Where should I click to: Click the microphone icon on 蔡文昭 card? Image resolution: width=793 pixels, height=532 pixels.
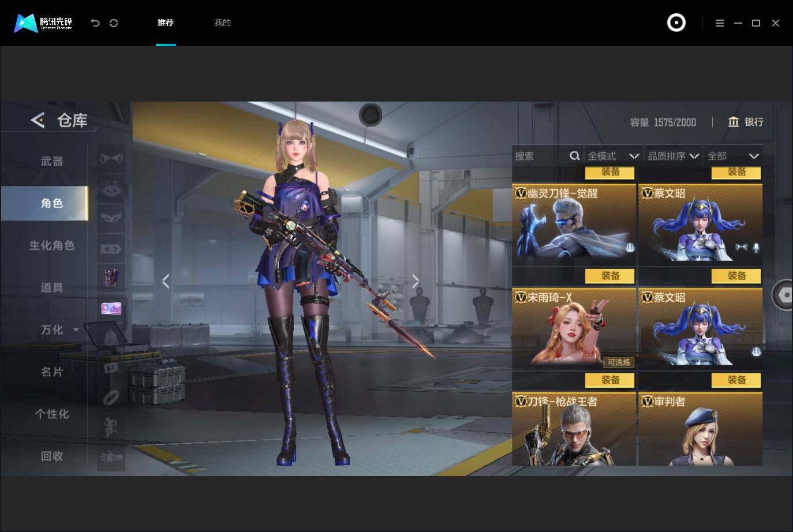[755, 248]
